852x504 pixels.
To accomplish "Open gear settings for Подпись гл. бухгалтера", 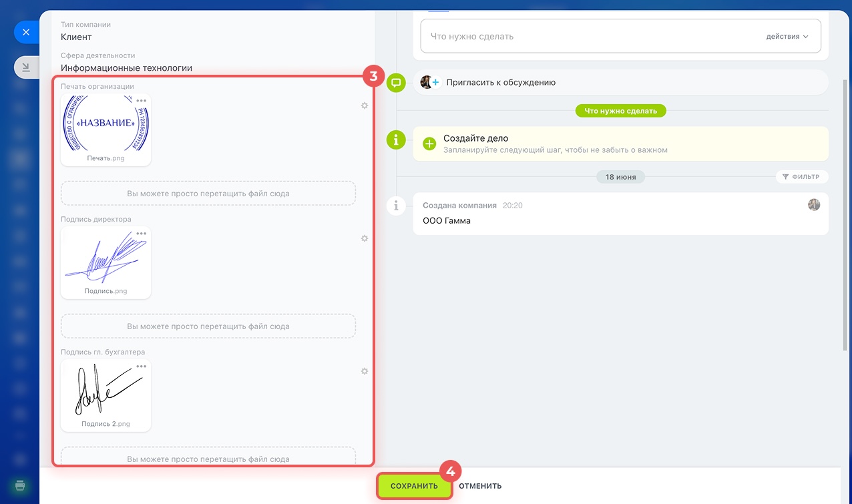I will click(x=365, y=371).
